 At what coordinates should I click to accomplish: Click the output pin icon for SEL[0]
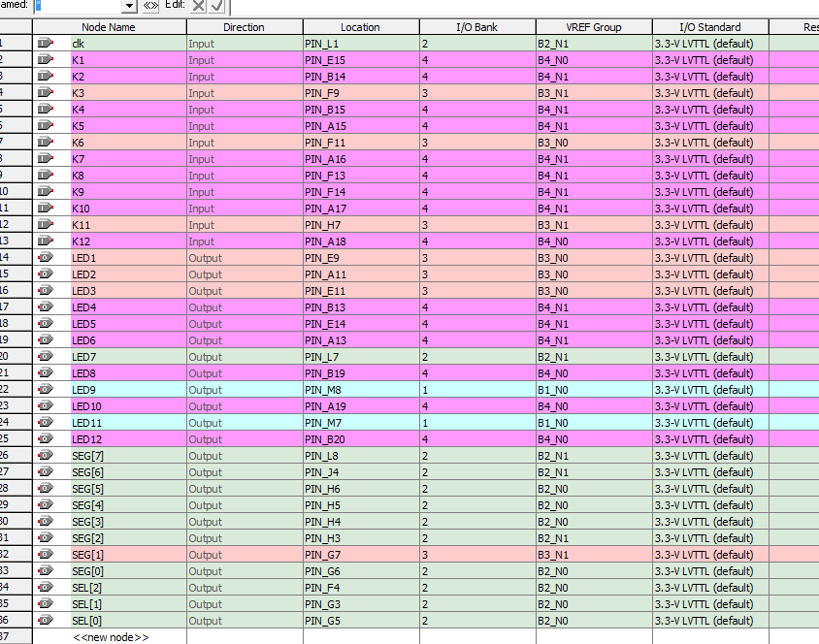[x=46, y=620]
